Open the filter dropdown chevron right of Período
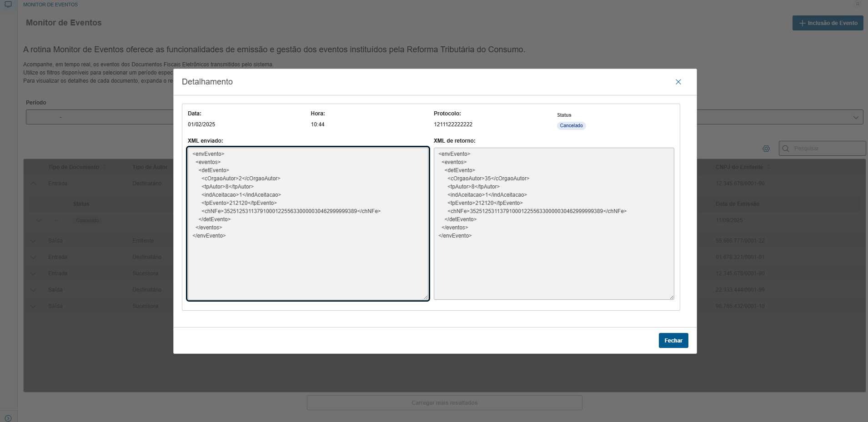This screenshot has height=422, width=868. coord(855,117)
